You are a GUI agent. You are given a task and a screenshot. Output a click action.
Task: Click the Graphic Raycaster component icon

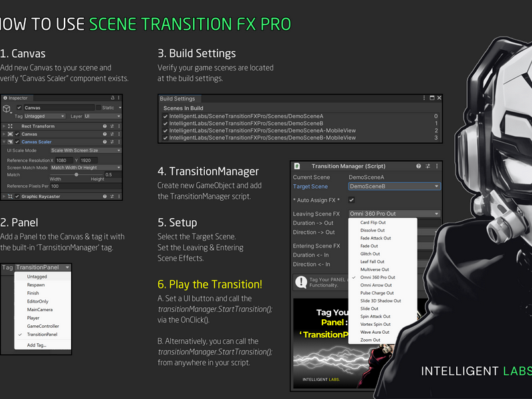click(x=10, y=196)
